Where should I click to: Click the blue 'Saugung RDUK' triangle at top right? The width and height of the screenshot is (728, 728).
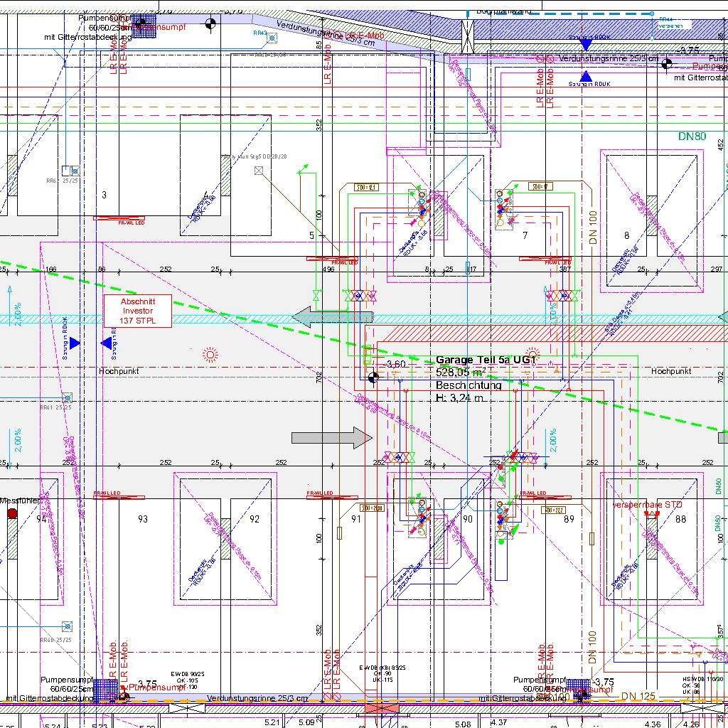(x=586, y=75)
